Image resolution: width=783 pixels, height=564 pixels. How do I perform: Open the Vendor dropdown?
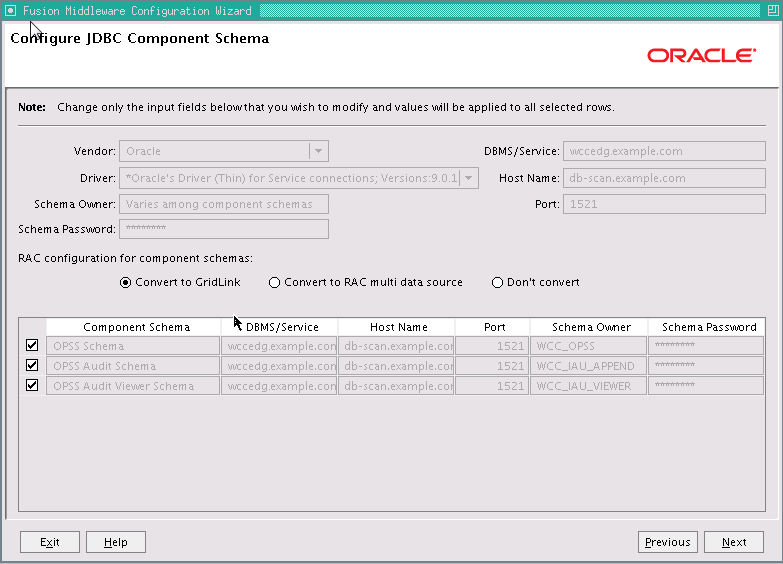click(x=319, y=151)
